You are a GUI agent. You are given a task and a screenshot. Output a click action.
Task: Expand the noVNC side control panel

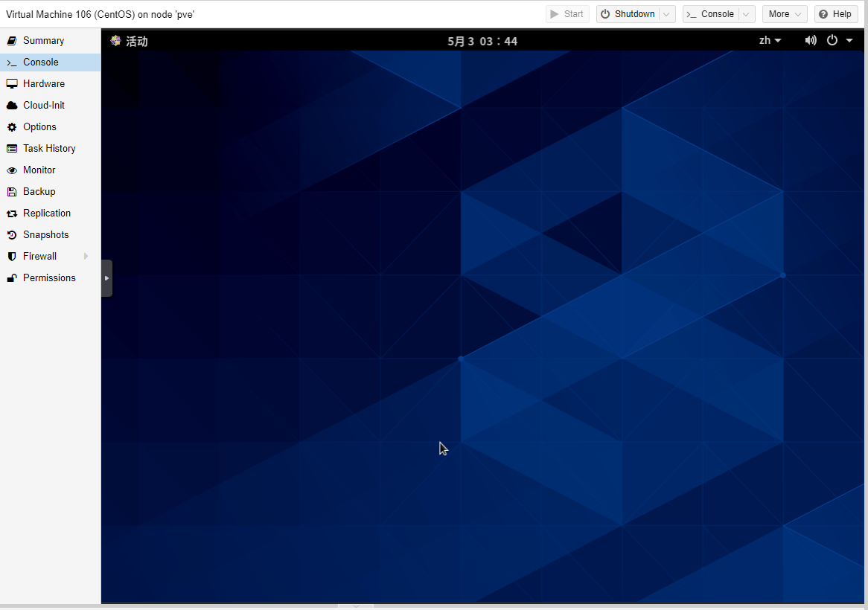(106, 278)
